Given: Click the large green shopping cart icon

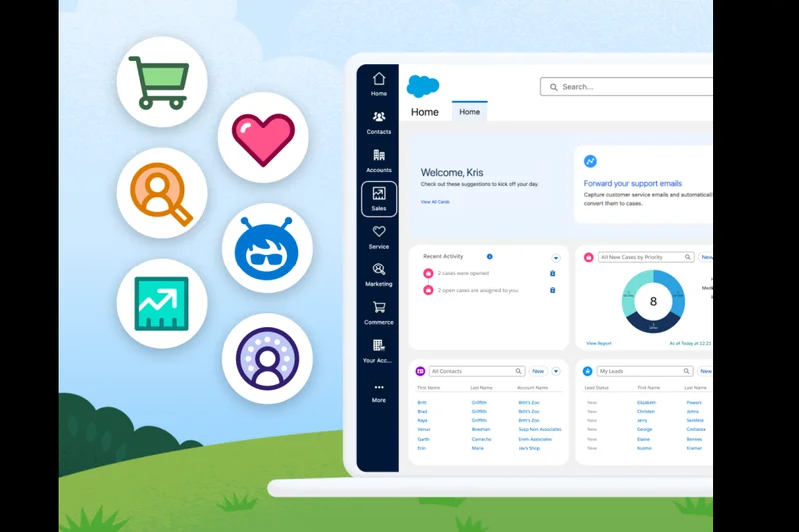Looking at the screenshot, I should (x=162, y=82).
